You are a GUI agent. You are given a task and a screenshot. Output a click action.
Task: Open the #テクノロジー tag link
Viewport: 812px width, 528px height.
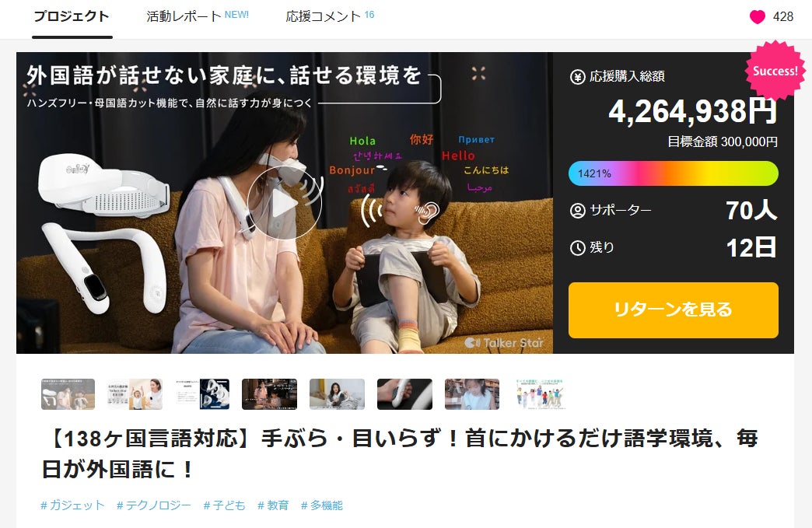[154, 505]
